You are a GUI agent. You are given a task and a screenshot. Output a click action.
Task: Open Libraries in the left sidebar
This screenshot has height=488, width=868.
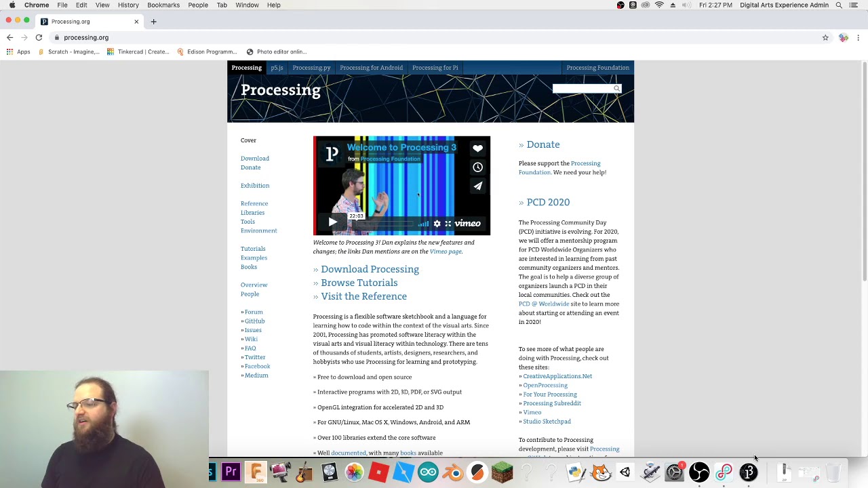[x=252, y=213]
